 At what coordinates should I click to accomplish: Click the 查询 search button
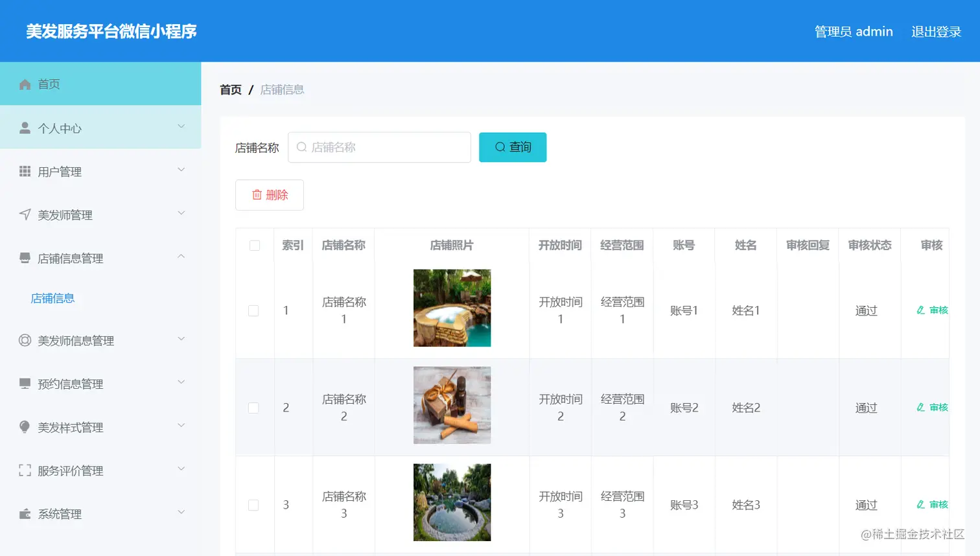tap(513, 147)
